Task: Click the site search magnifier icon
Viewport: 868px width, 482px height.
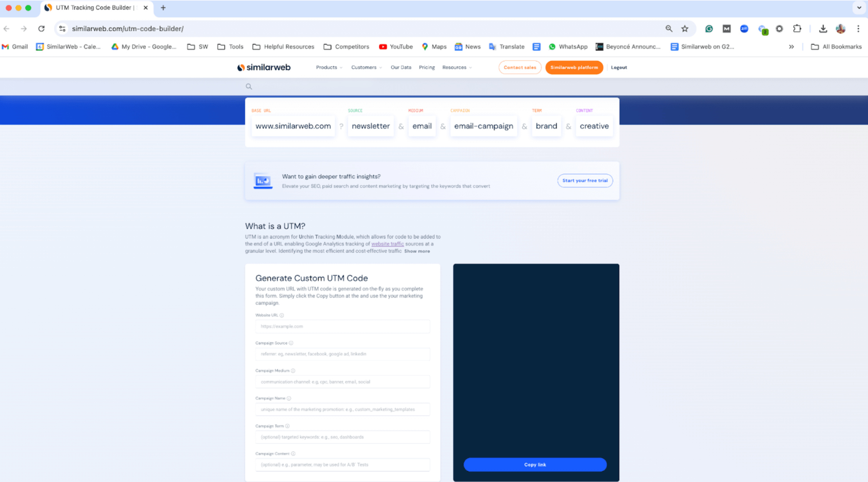Action: click(249, 86)
